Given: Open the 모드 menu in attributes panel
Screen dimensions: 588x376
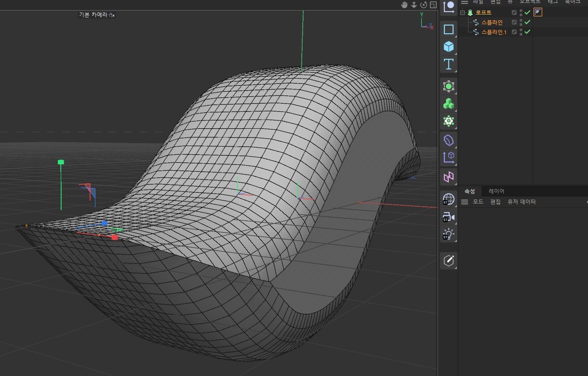Looking at the screenshot, I should [478, 202].
